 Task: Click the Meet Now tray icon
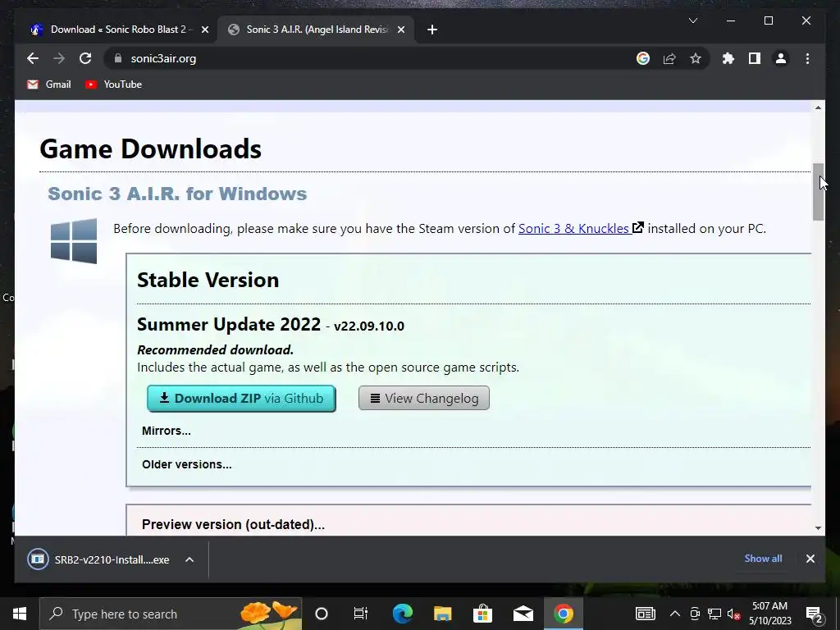[695, 614]
